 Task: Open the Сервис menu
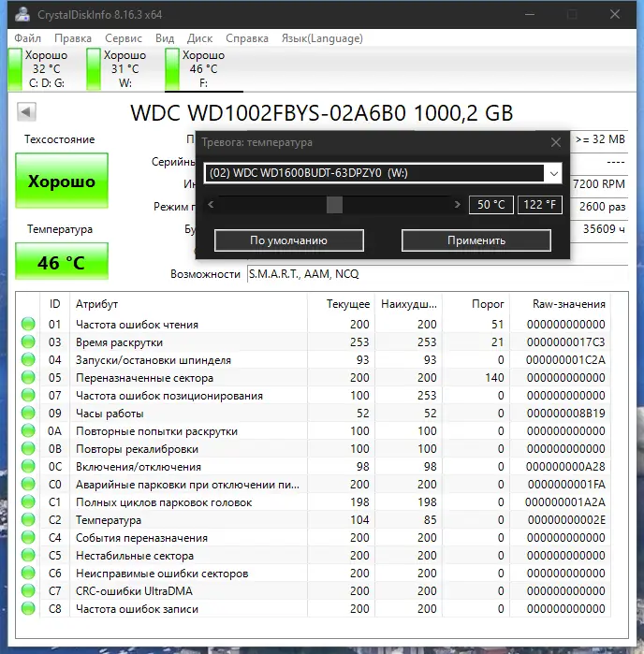[x=124, y=38]
